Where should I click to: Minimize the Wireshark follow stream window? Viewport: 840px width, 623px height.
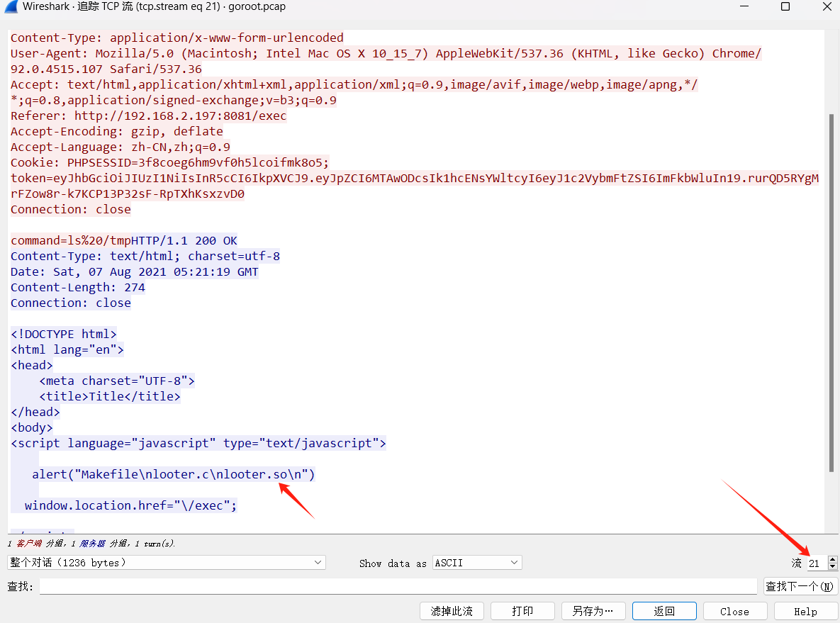(x=744, y=6)
